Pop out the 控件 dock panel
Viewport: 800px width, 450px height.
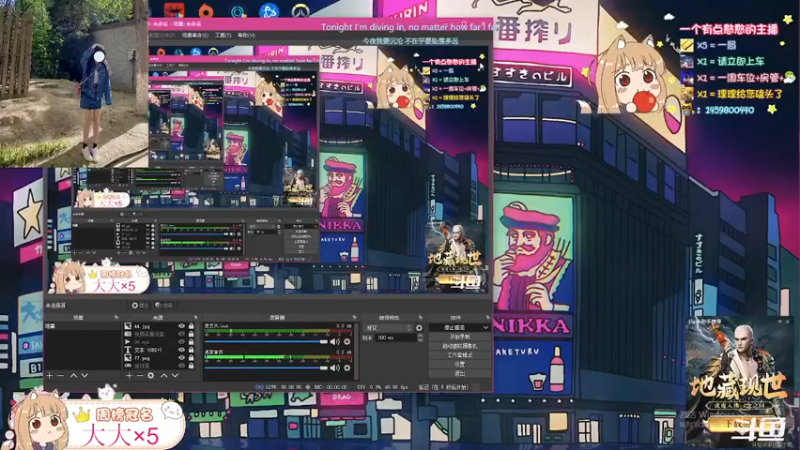(x=487, y=318)
